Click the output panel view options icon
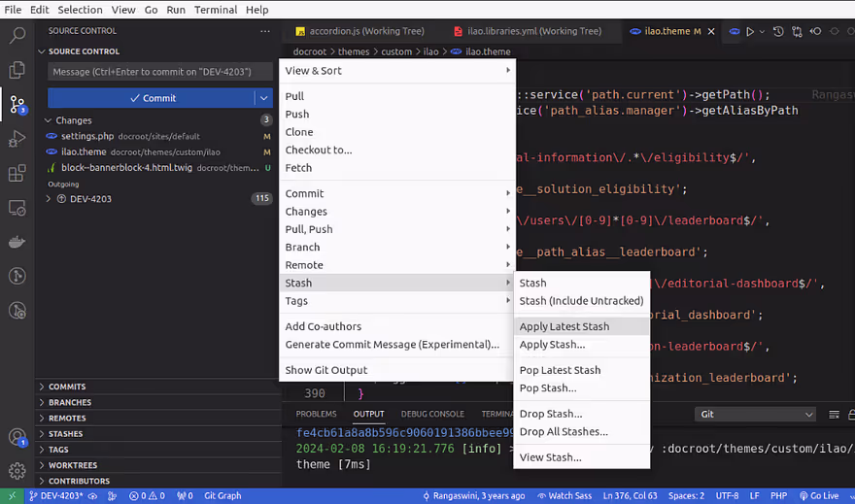The height and width of the screenshot is (504, 855). (x=834, y=415)
